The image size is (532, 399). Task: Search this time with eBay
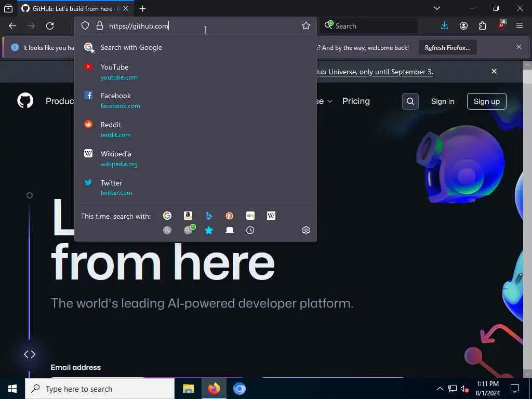coord(250,216)
